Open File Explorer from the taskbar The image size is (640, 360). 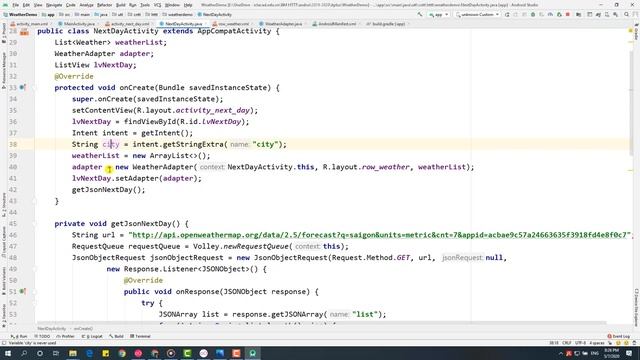(73, 353)
